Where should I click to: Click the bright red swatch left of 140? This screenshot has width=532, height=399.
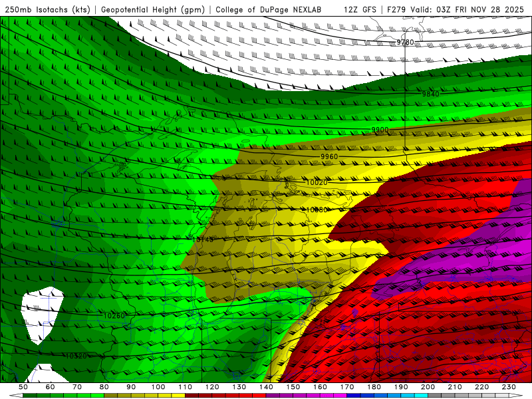point(259,396)
